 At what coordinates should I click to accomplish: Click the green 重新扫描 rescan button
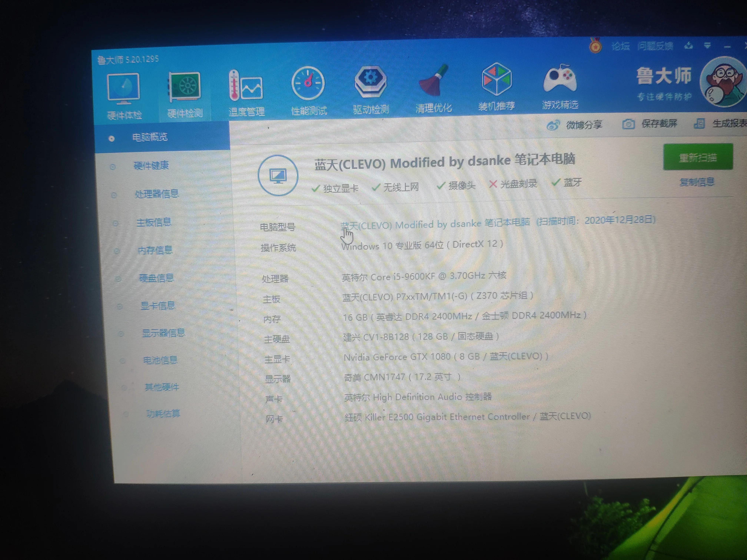[x=698, y=157]
